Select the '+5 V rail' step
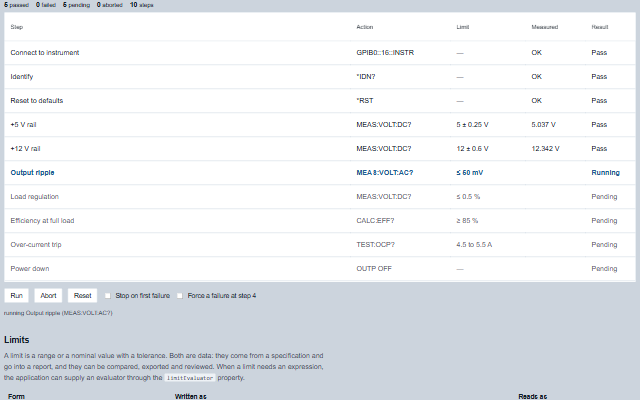Image resolution: width=640 pixels, height=400 pixels. pos(320,124)
